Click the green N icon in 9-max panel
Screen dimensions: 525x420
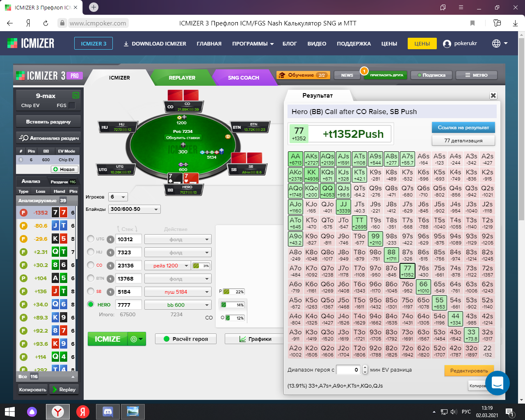click(75, 95)
